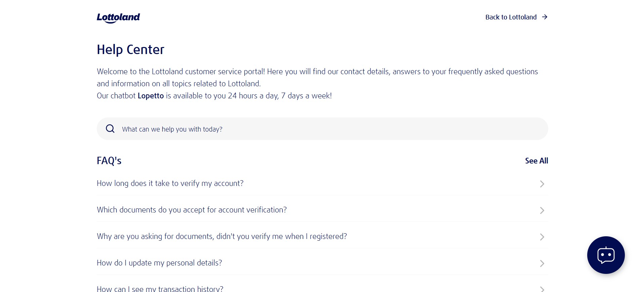Image resolution: width=644 pixels, height=292 pixels.
Task: Open the transaction history FAQ
Action: [160, 288]
